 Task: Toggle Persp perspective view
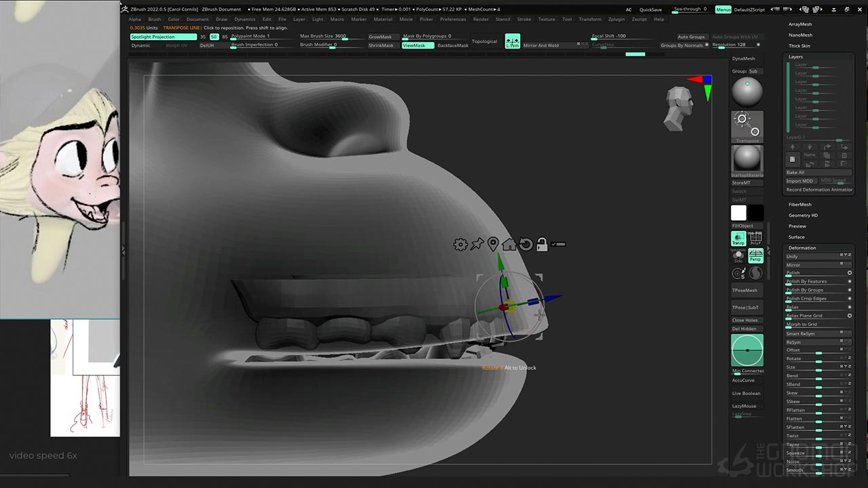tap(755, 256)
